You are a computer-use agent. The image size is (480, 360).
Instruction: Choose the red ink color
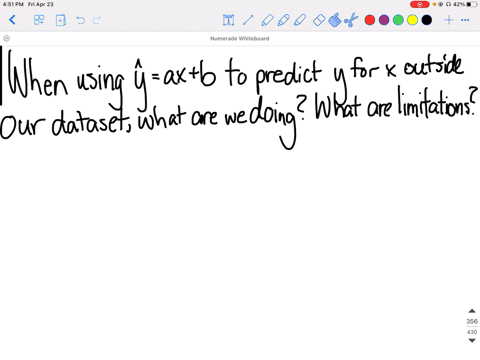pyautogui.click(x=370, y=20)
